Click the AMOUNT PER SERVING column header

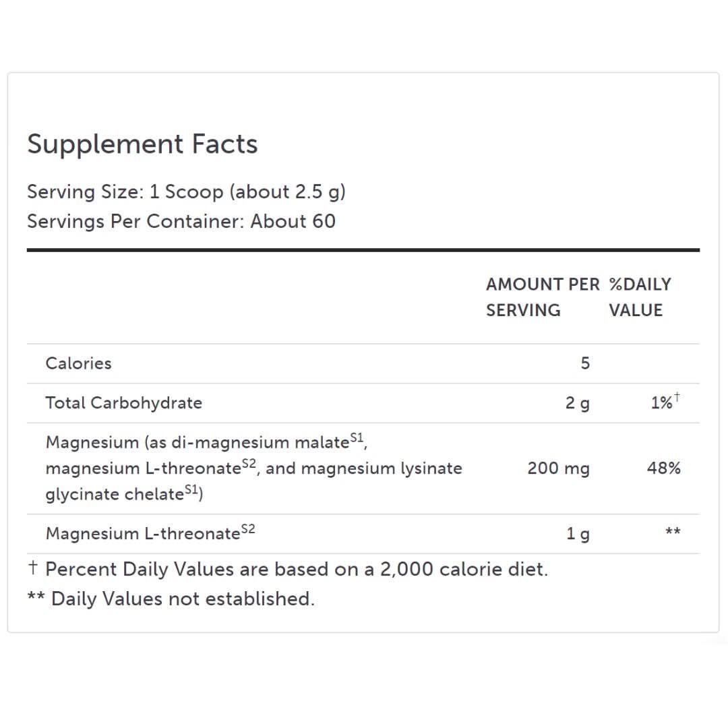(542, 297)
